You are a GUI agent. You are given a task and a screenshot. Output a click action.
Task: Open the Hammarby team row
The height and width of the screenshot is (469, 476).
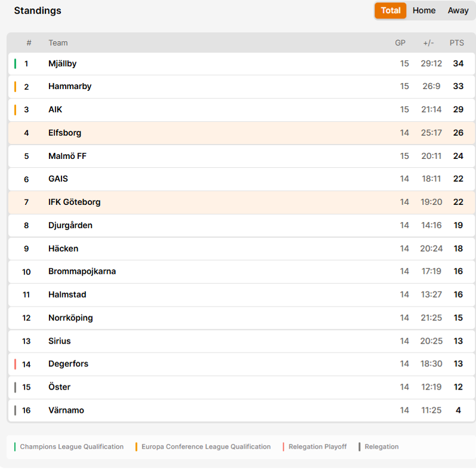242,86
